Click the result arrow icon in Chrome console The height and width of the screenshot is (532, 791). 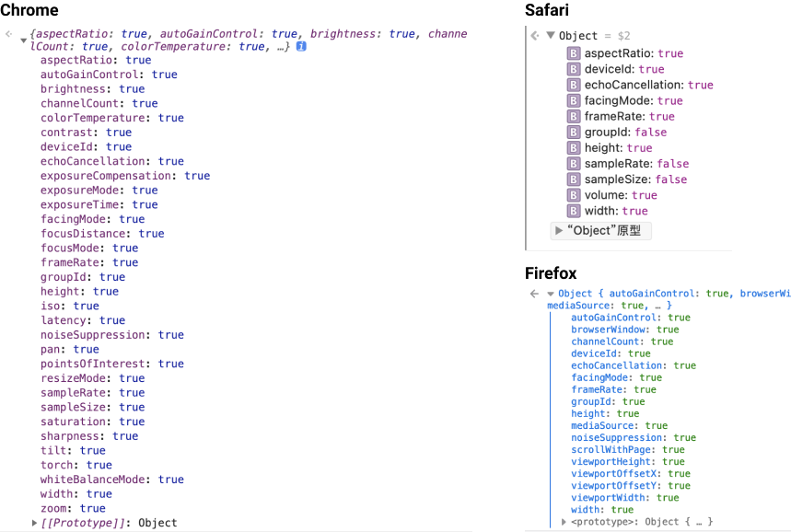(8, 34)
